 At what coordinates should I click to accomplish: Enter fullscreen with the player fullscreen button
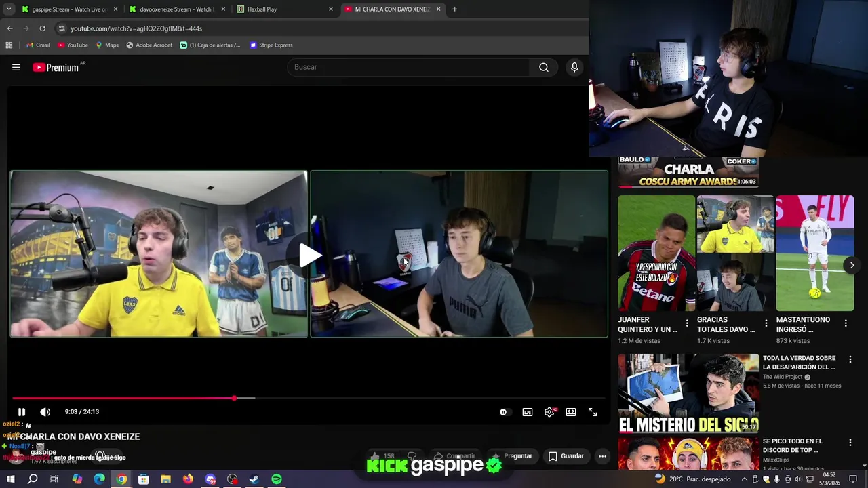coord(593,412)
